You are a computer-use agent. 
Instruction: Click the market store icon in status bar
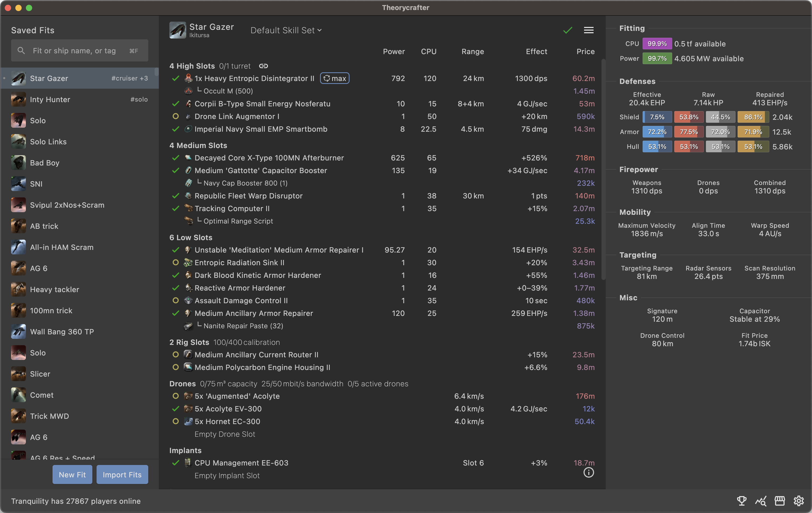point(780,501)
